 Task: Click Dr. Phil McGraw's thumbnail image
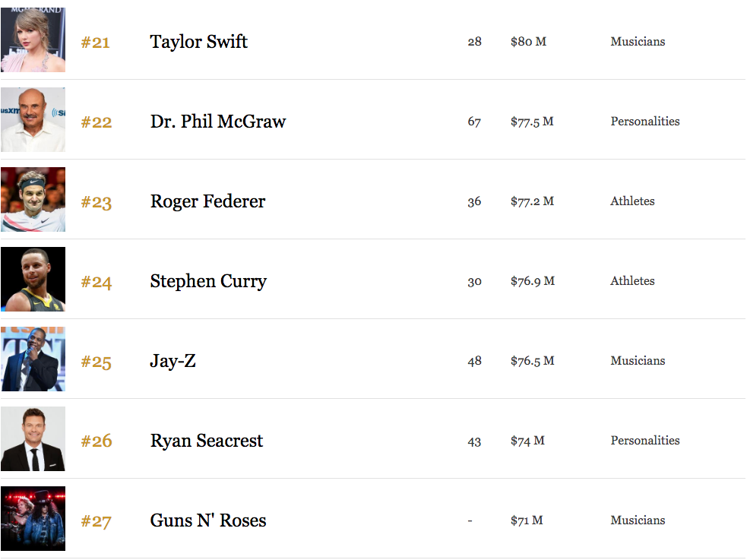(x=33, y=119)
